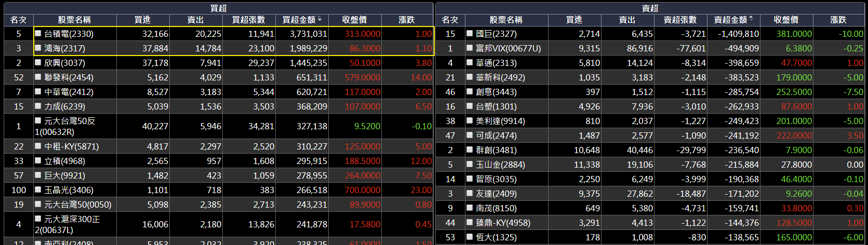868x245 pixels.
Task: Click 股票名稱 header in 賣超 panel
Action: pos(506,20)
